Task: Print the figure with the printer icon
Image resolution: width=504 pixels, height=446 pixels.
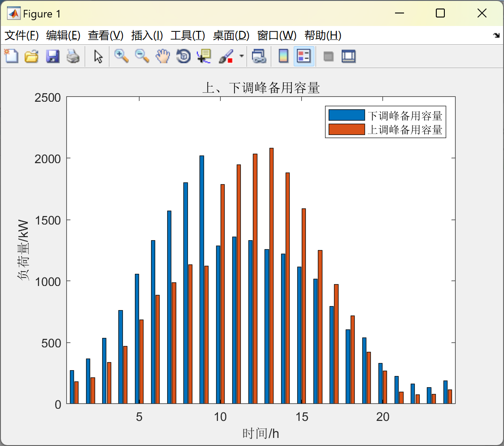Action: pos(73,56)
